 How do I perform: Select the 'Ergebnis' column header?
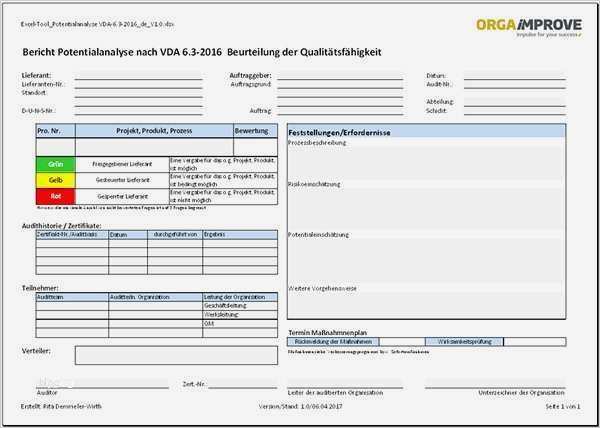240,234
